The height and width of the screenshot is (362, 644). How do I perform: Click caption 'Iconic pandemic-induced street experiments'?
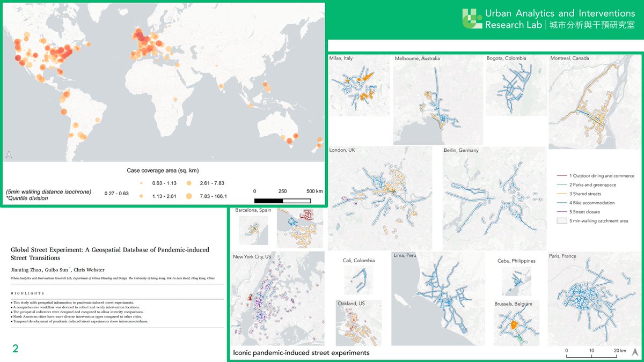click(x=301, y=353)
